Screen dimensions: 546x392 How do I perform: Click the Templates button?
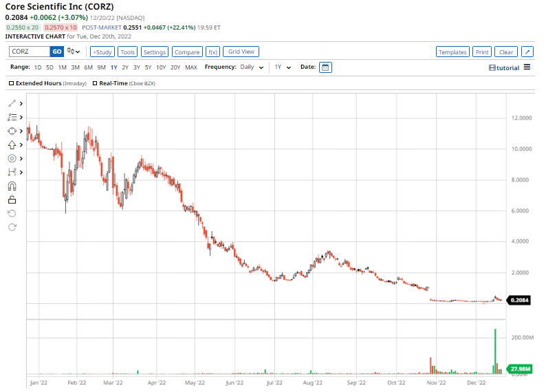[452, 52]
